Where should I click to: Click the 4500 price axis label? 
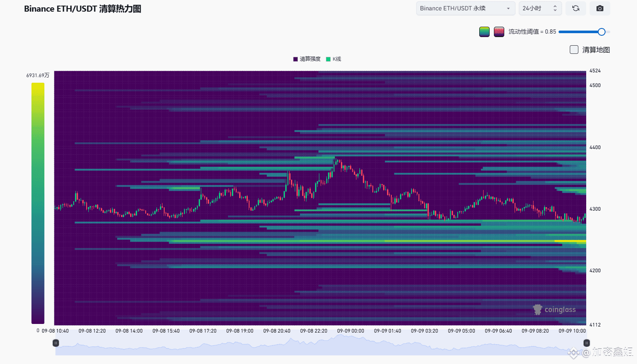pyautogui.click(x=595, y=85)
